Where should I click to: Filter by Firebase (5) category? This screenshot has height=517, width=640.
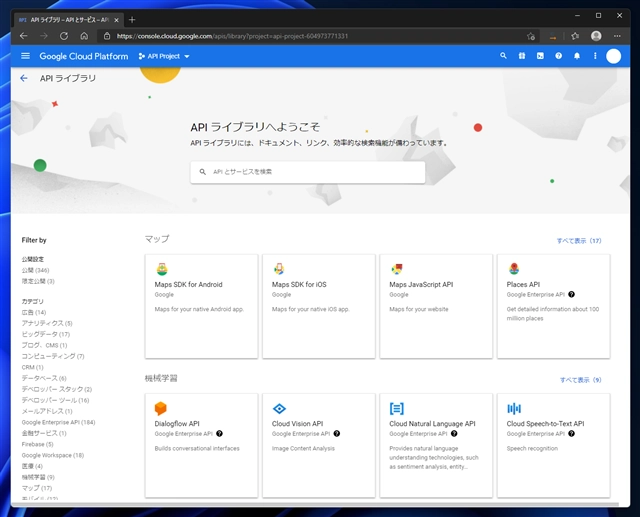38,444
